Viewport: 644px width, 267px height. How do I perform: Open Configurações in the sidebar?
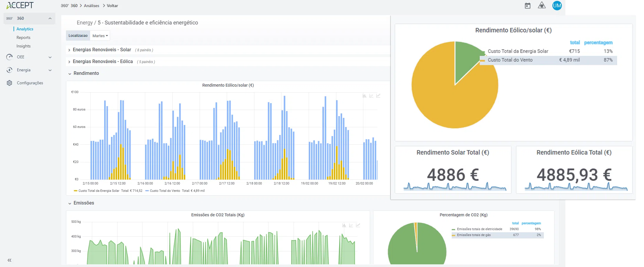30,83
